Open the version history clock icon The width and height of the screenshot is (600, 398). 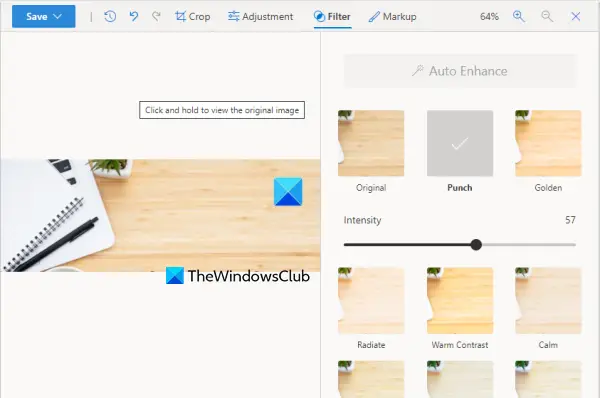pos(110,16)
